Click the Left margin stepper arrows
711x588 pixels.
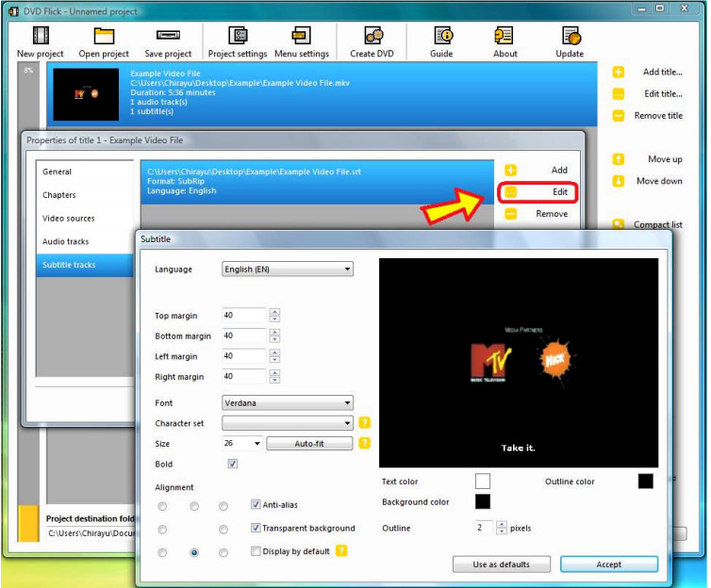point(274,355)
